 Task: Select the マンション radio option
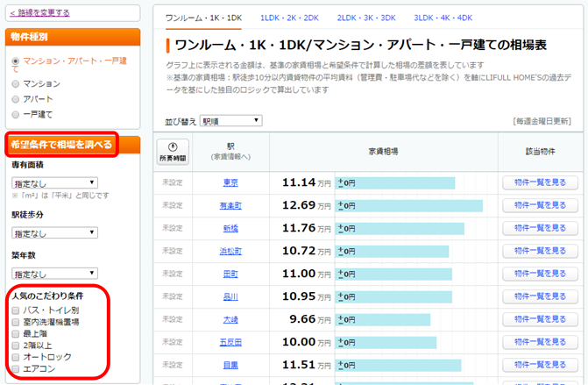pos(14,84)
